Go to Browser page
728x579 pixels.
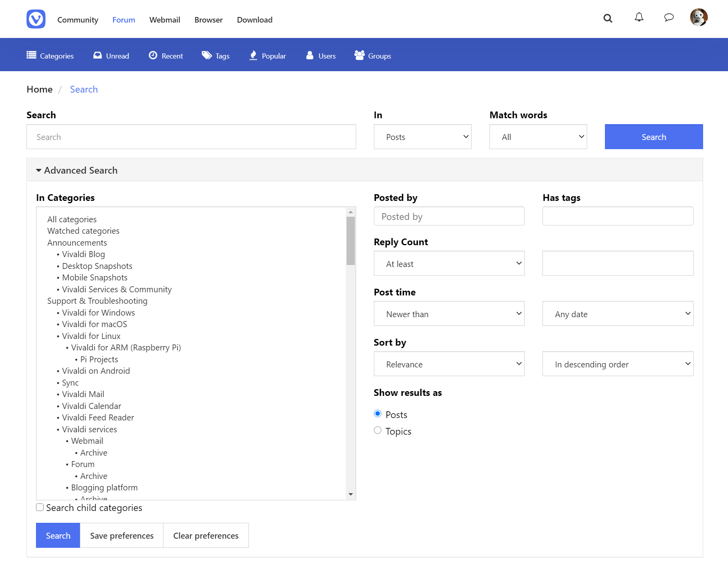209,20
